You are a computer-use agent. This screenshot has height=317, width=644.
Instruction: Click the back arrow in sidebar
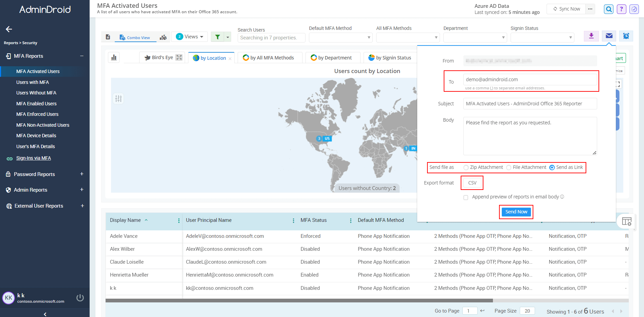(x=9, y=29)
